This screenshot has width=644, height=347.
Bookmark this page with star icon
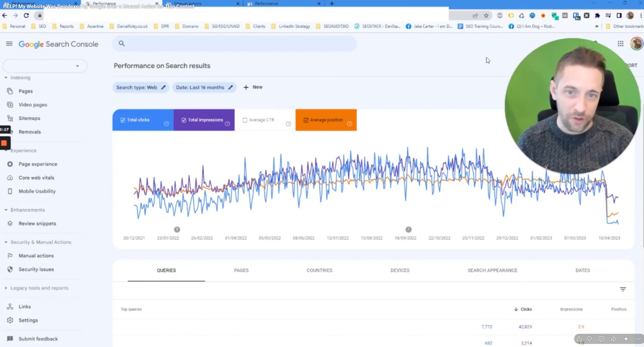coord(486,15)
